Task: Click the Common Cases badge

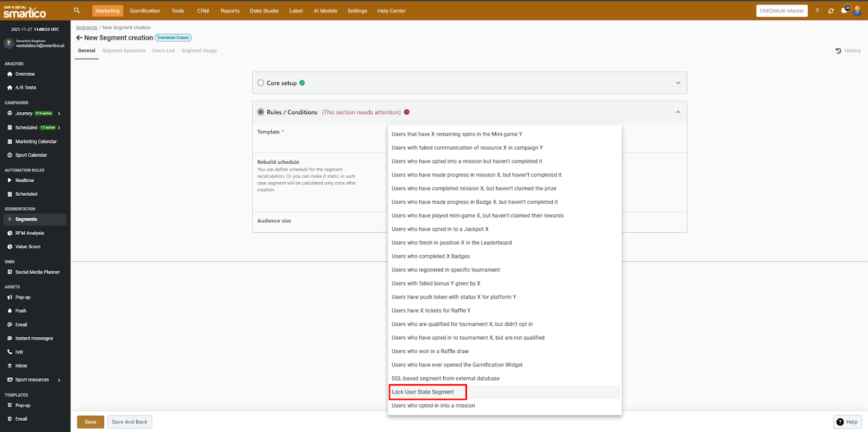Action: pos(173,38)
